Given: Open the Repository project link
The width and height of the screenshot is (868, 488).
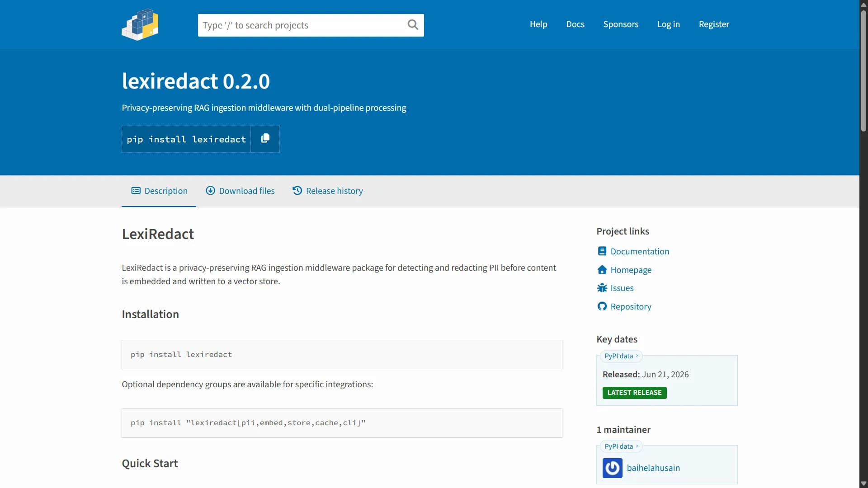Looking at the screenshot, I should [x=631, y=306].
